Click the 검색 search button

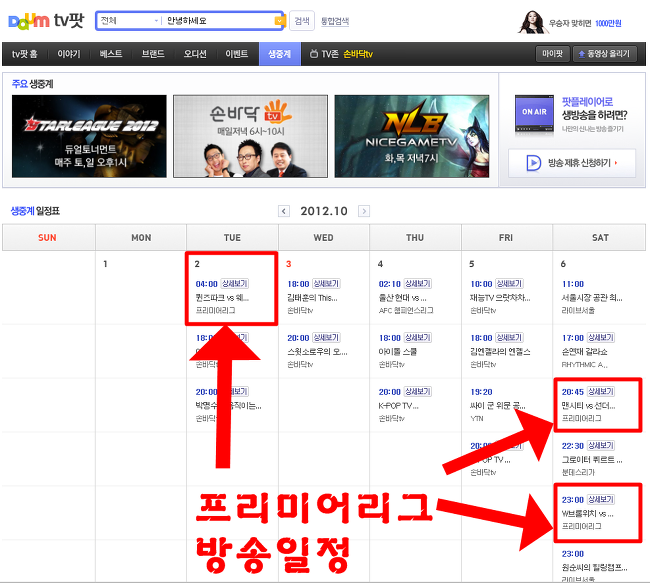[x=302, y=21]
